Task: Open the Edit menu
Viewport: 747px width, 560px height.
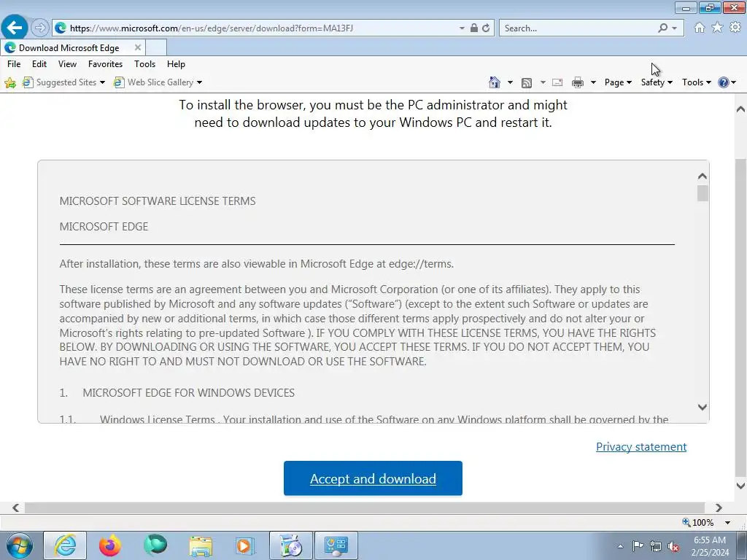Action: (x=39, y=64)
